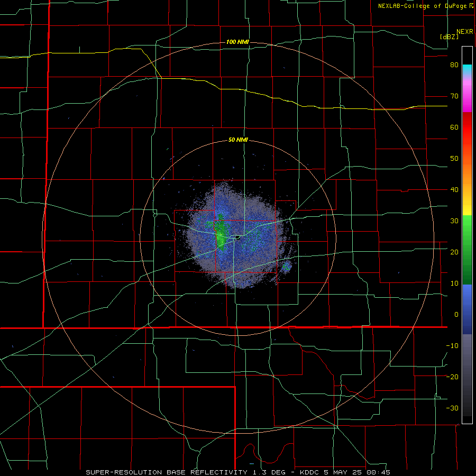The image size is (476, 476).
Task: Click the NEXLAB-College of DuPage label
Action: pyautogui.click(x=422, y=6)
